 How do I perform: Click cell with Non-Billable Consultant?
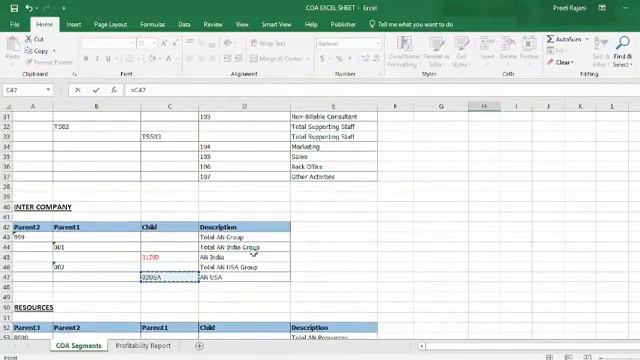click(x=334, y=117)
